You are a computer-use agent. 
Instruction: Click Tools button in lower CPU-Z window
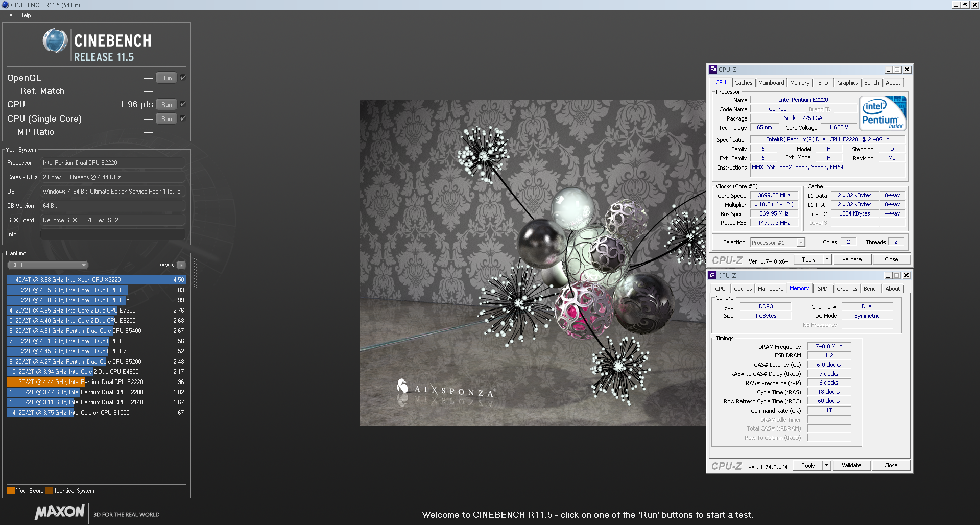click(x=808, y=465)
